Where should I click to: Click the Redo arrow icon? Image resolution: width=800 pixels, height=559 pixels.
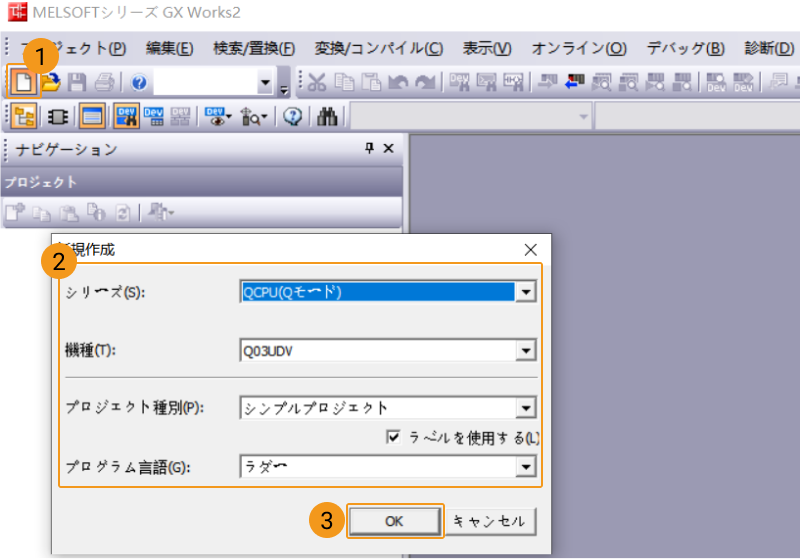(424, 82)
